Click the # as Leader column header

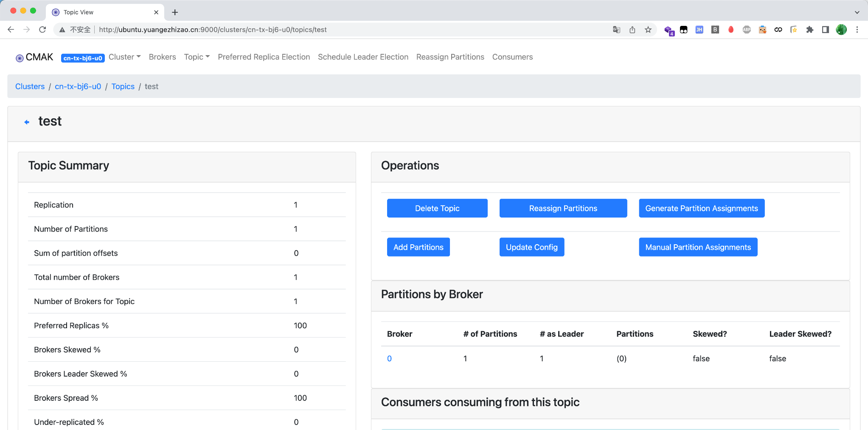[x=562, y=334]
